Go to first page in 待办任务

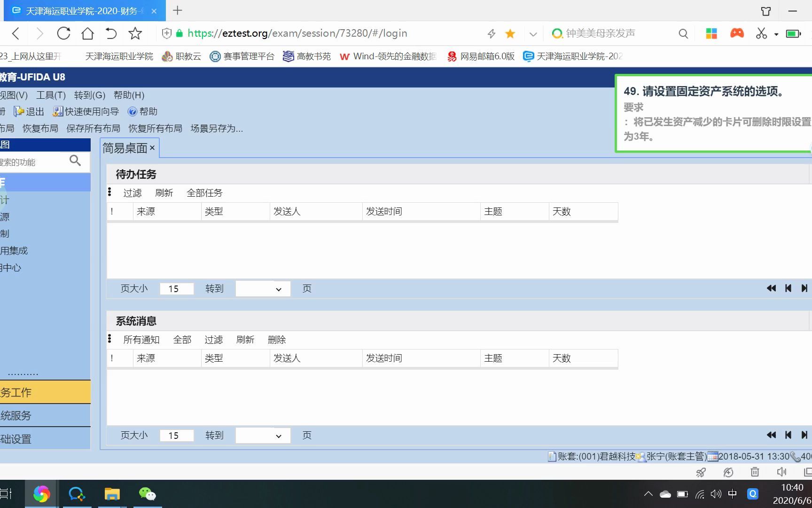(x=771, y=288)
